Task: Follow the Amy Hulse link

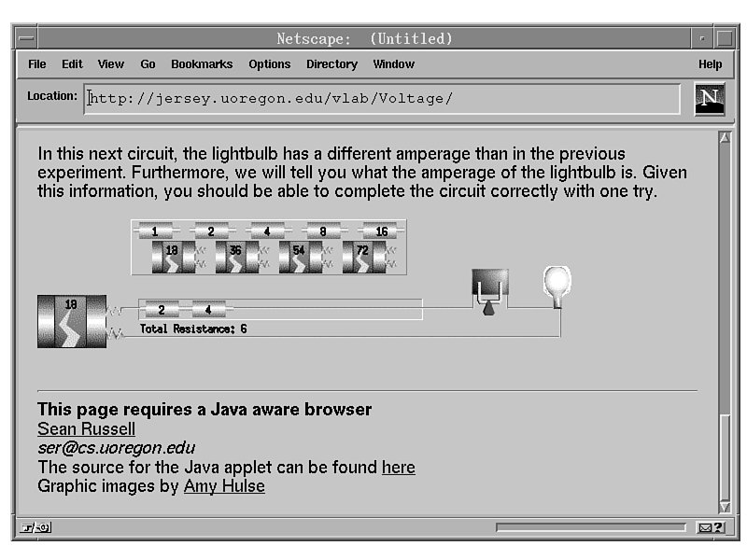Action: [x=224, y=486]
